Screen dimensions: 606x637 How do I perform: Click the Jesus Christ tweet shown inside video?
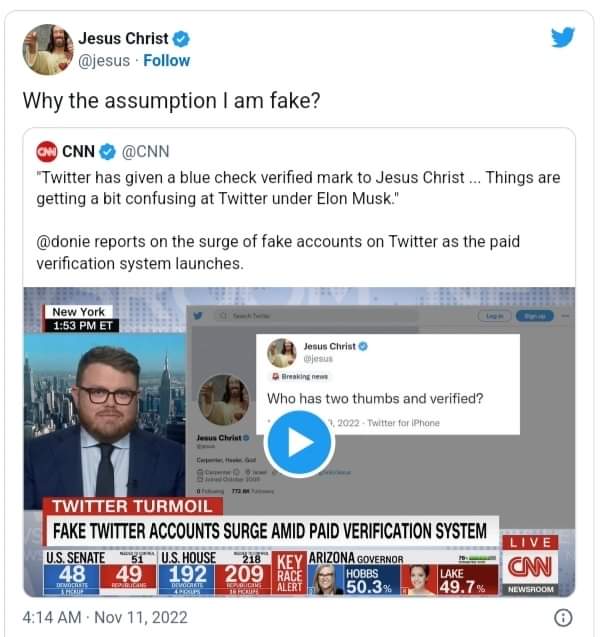tap(387, 384)
